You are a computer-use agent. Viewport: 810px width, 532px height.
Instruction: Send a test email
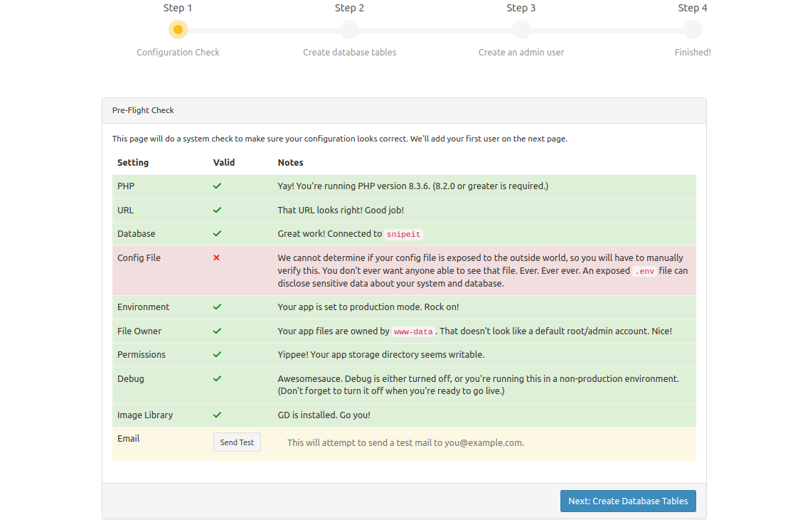(x=237, y=442)
